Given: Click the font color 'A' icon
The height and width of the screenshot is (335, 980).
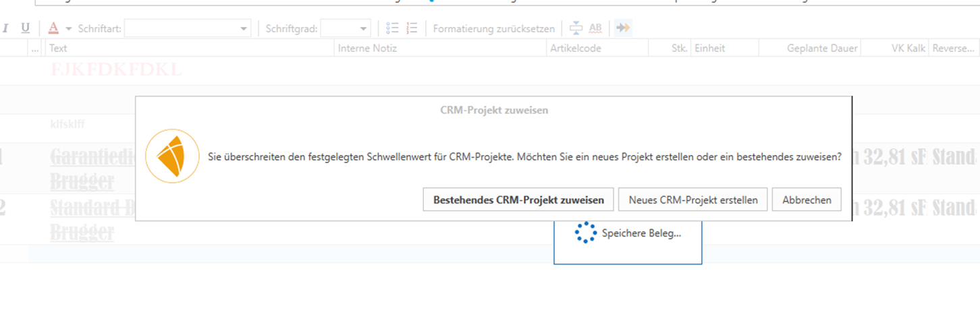Looking at the screenshot, I should pyautogui.click(x=53, y=28).
